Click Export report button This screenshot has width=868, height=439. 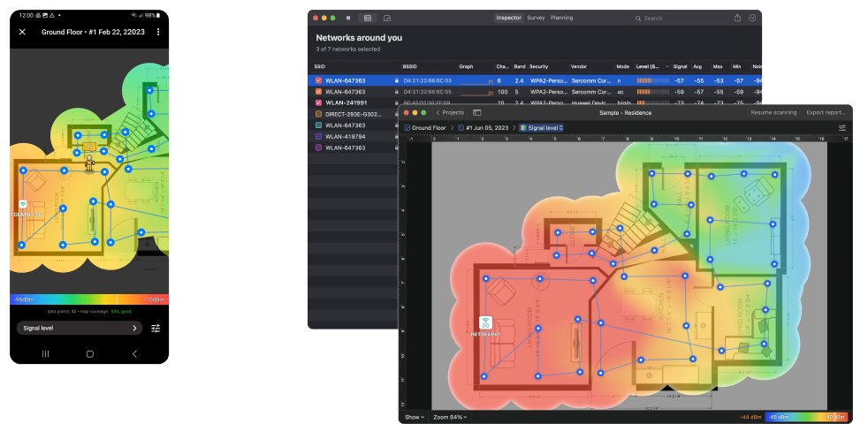click(826, 113)
